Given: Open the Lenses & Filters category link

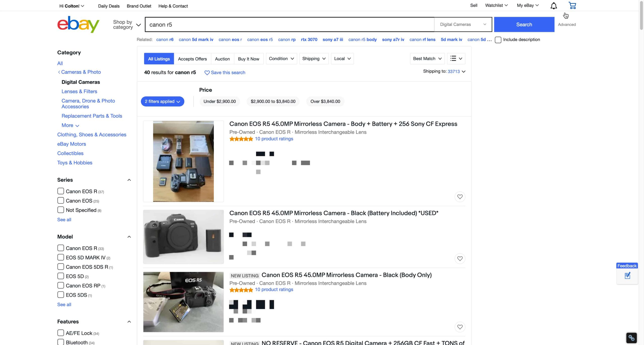Looking at the screenshot, I should tap(79, 91).
